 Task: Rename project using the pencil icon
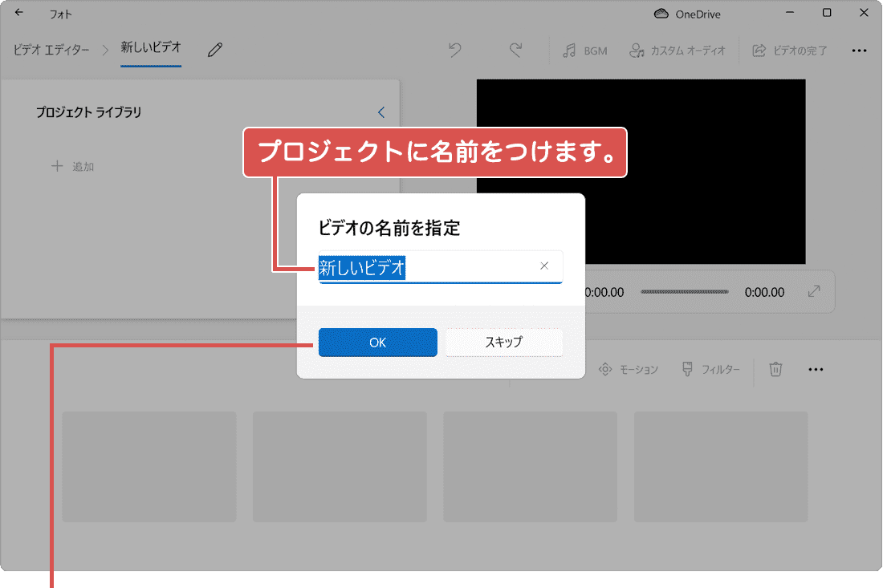214,49
